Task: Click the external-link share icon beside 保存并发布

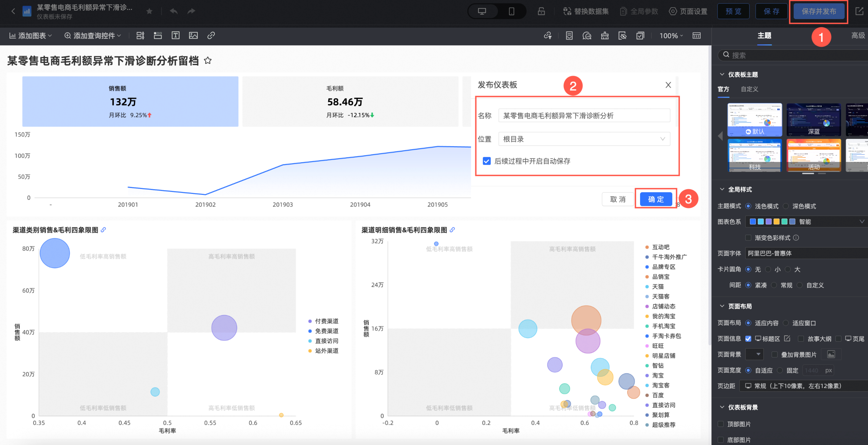Action: point(859,12)
